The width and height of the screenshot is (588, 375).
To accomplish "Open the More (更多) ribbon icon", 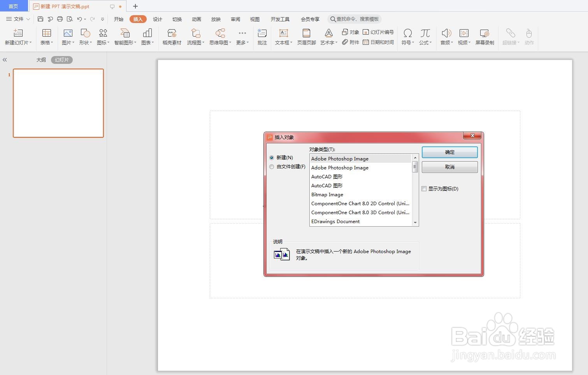I will 242,33.
